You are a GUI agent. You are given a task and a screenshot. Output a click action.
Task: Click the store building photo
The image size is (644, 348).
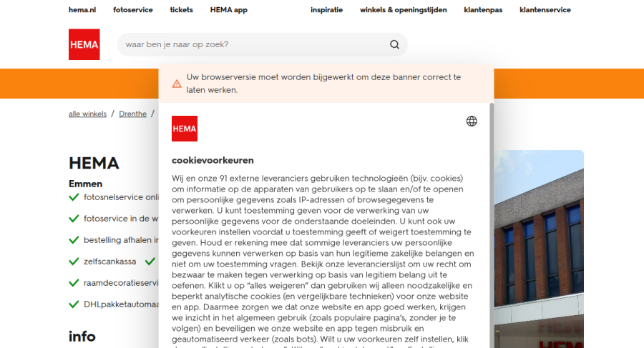click(539, 249)
